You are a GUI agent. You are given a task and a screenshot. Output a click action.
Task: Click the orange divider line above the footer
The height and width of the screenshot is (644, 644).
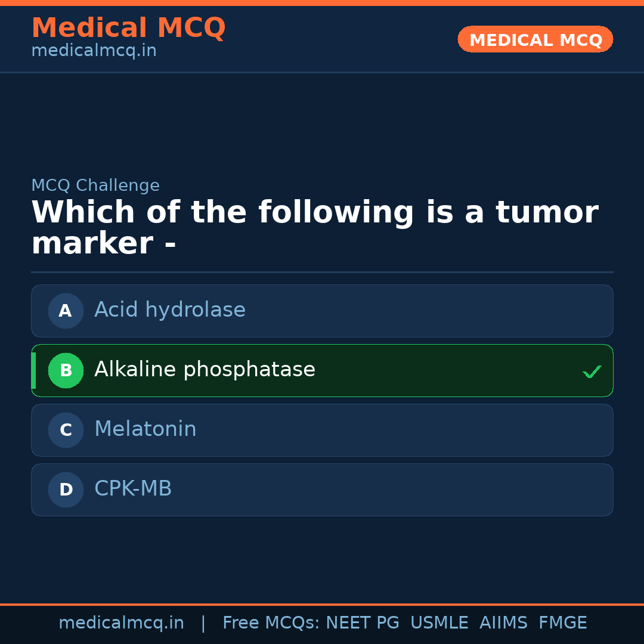click(322, 604)
